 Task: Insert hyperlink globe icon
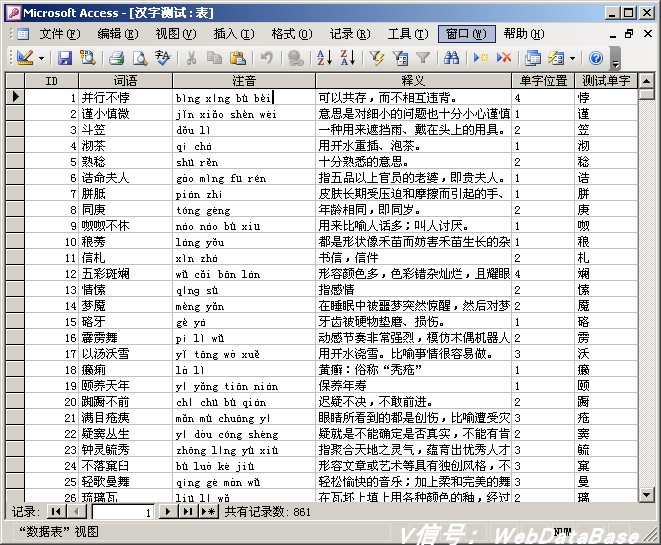(x=296, y=58)
